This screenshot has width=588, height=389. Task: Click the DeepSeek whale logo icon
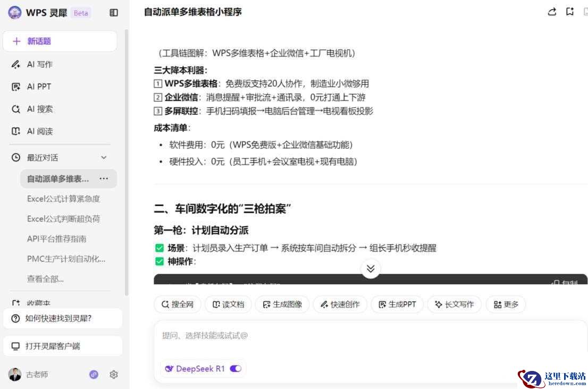tap(169, 369)
